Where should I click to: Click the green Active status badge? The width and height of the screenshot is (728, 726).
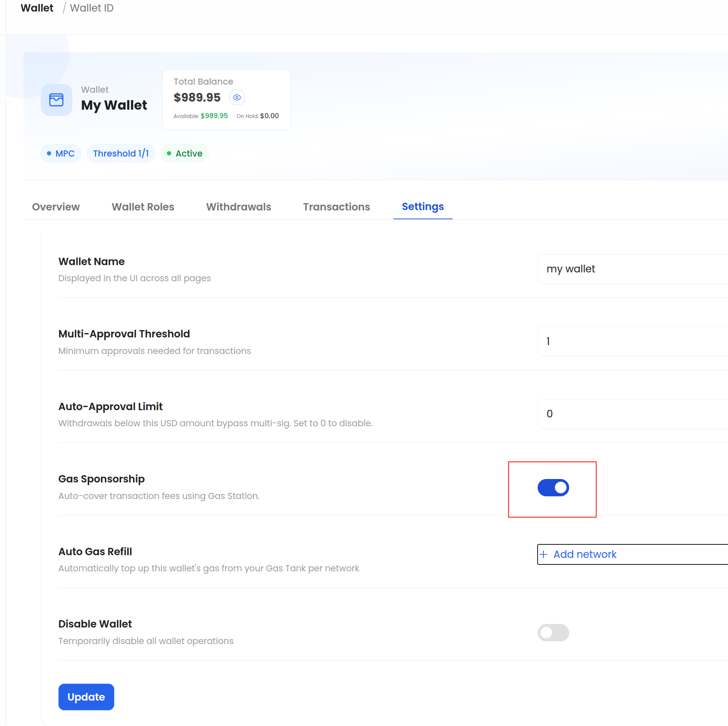(x=185, y=154)
